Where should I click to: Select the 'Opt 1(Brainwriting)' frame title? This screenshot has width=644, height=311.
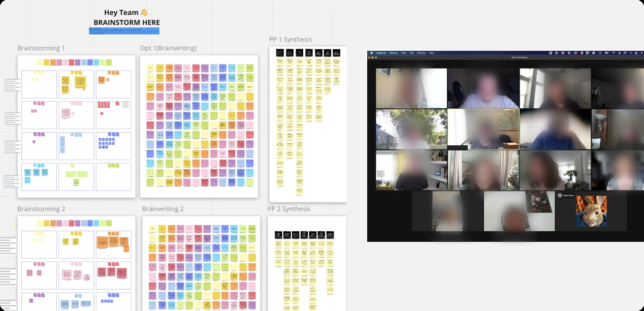pyautogui.click(x=168, y=48)
